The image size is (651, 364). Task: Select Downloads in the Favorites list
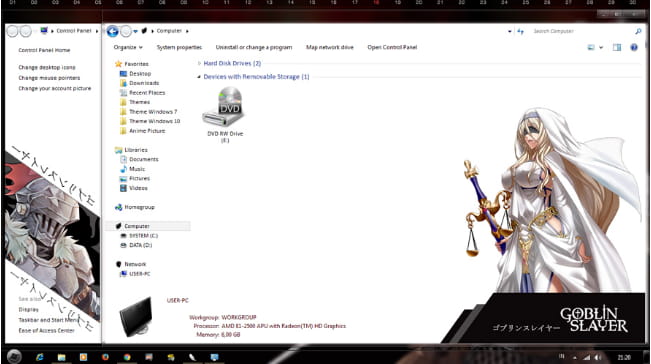(x=144, y=83)
